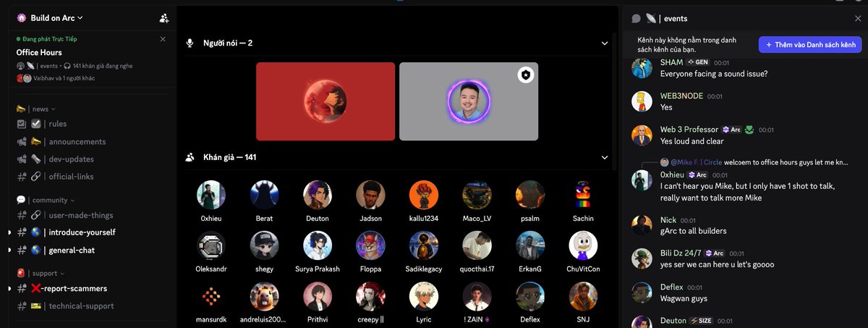This screenshot has height=328, width=868.
Task: Click Prithvi's avatar in the audience
Action: pyautogui.click(x=318, y=296)
